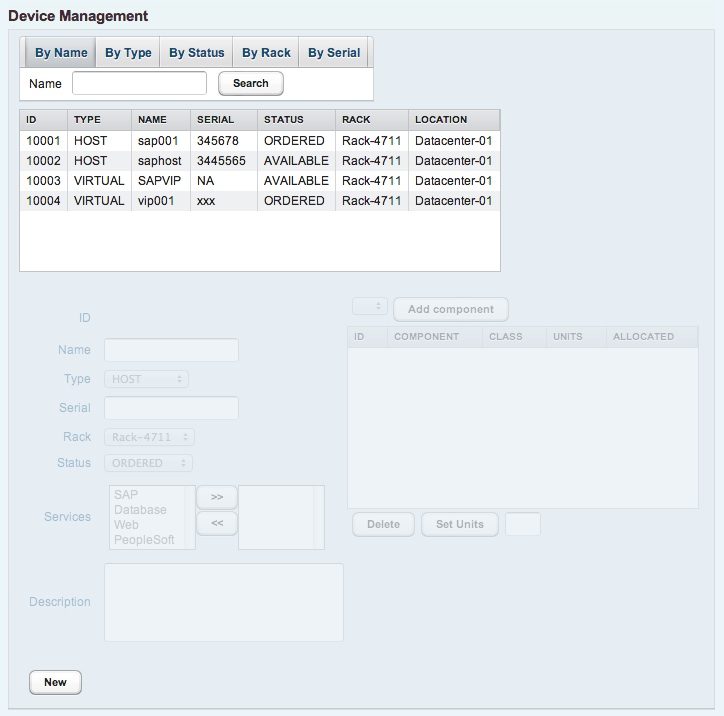Click the Add component button
This screenshot has width=724, height=716.
(450, 309)
